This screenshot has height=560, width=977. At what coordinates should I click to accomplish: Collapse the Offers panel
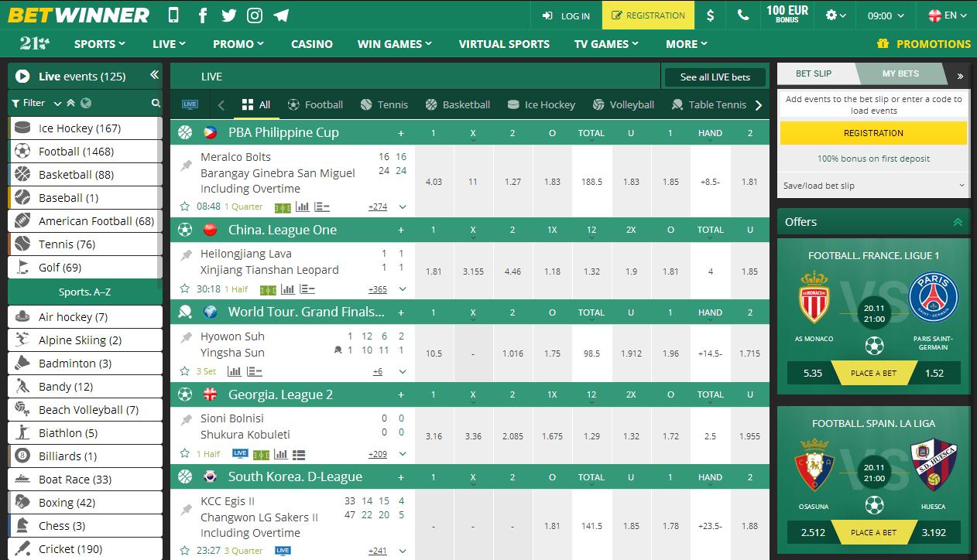[x=958, y=222]
